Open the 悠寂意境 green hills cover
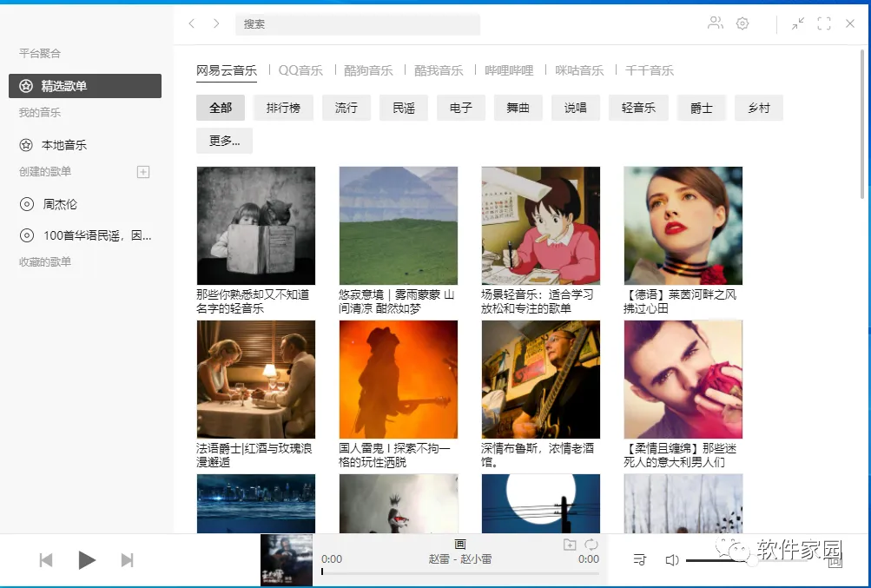 pyautogui.click(x=399, y=226)
